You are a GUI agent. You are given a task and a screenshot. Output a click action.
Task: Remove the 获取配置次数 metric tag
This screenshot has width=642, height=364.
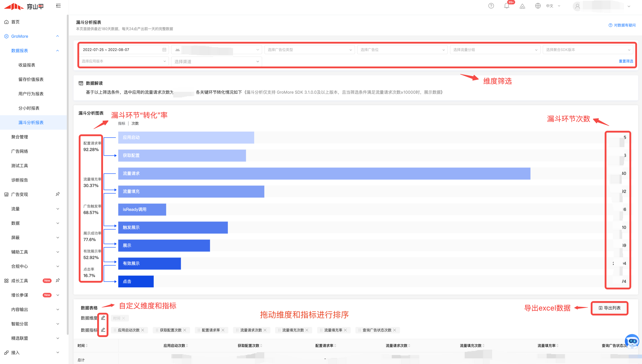(x=185, y=330)
